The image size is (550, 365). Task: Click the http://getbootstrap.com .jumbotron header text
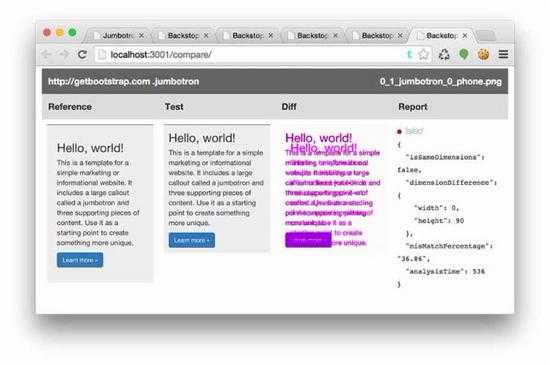[x=123, y=81]
